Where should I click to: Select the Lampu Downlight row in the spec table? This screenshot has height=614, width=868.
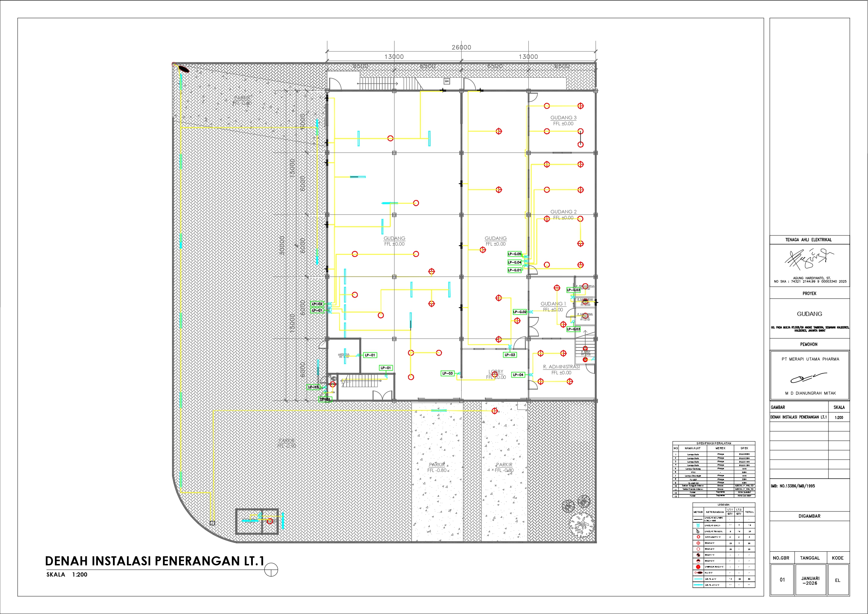tap(714, 476)
